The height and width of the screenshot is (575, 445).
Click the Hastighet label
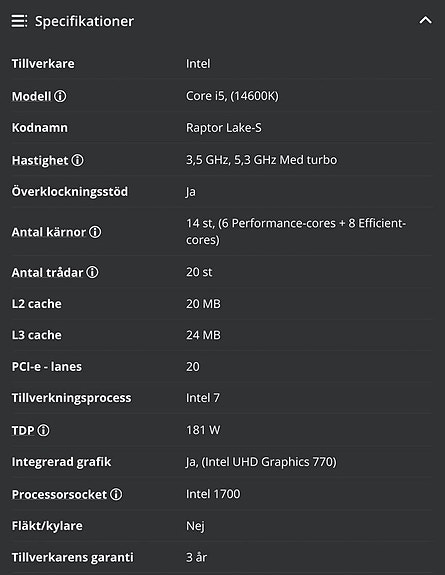point(40,161)
